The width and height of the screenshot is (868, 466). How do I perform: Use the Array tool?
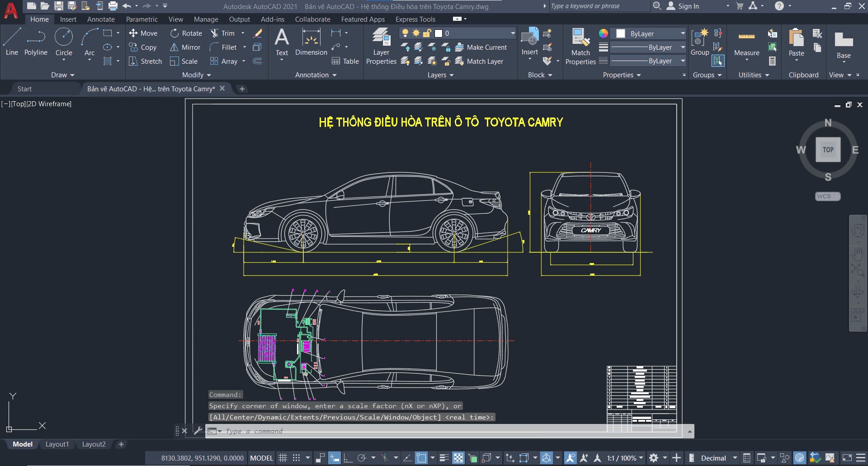tap(224, 61)
